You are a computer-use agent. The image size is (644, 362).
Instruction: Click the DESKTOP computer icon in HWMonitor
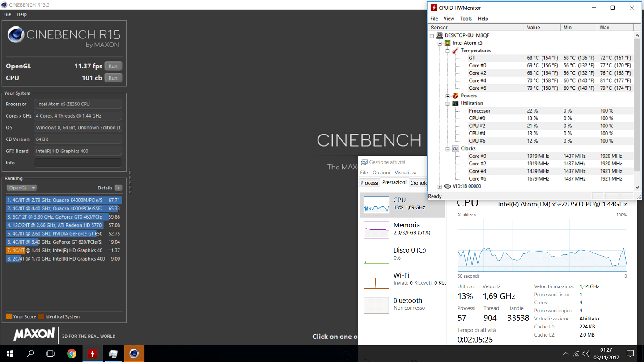coord(439,35)
